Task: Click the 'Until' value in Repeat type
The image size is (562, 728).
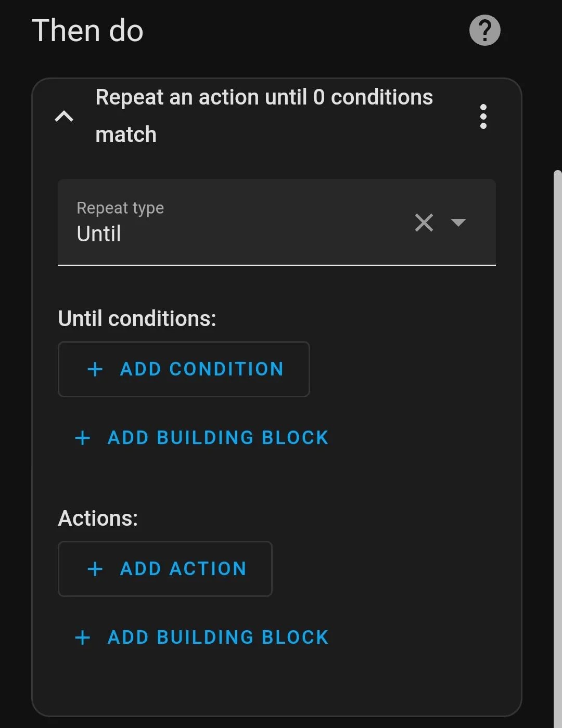Action: pos(99,234)
